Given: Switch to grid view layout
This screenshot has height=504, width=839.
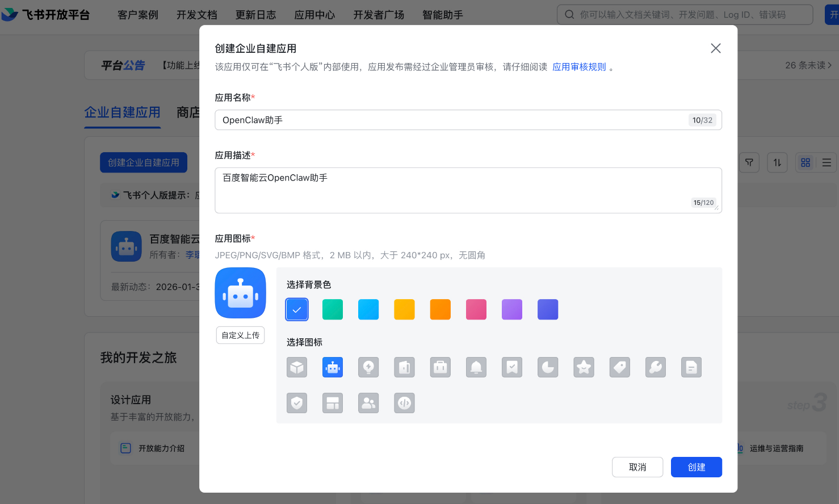Looking at the screenshot, I should pos(805,163).
